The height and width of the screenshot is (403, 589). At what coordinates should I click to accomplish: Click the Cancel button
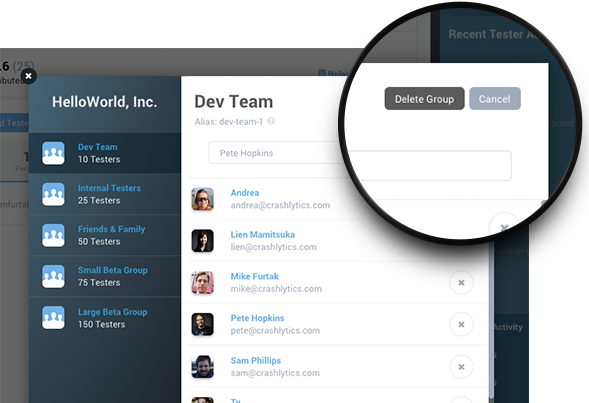click(495, 99)
